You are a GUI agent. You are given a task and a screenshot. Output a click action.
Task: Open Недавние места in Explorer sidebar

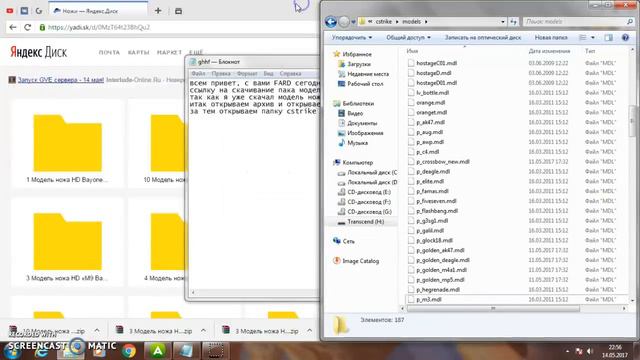[368, 74]
